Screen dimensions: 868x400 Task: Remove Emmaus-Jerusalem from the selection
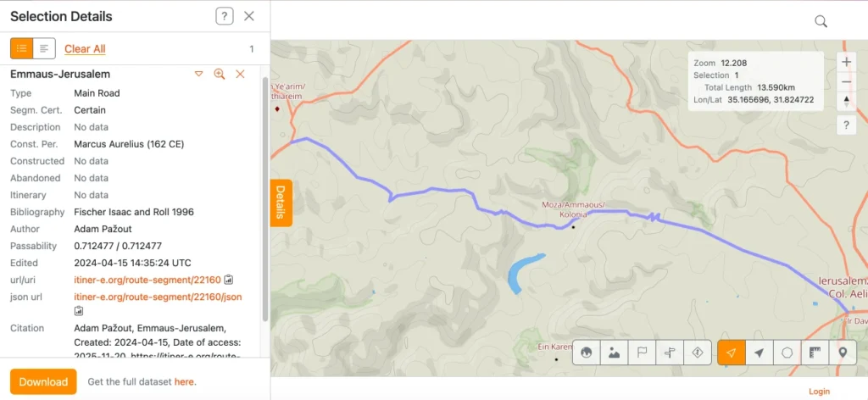240,75
